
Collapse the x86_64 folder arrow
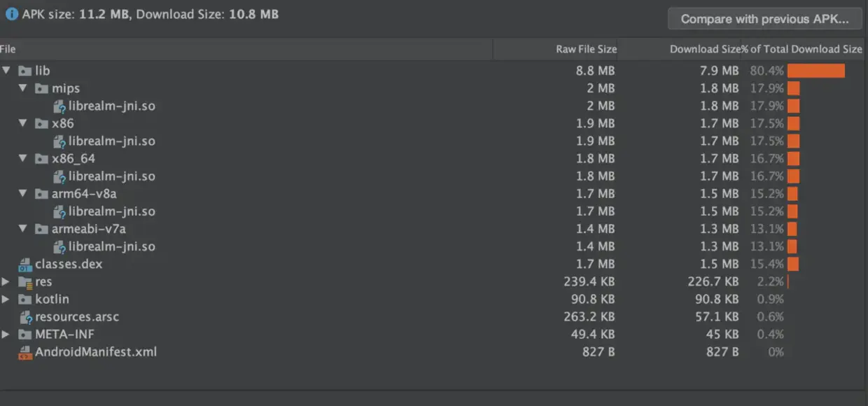point(23,159)
